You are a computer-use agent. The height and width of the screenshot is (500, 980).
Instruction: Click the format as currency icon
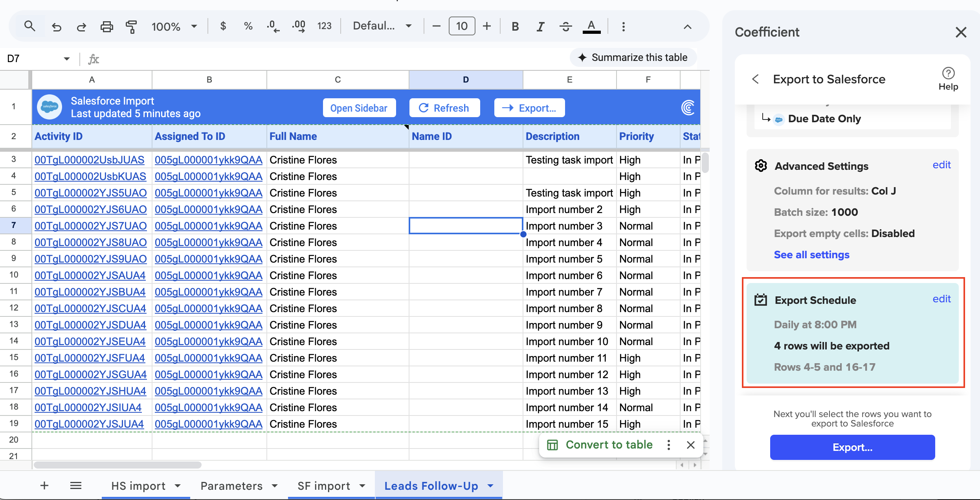pos(223,26)
